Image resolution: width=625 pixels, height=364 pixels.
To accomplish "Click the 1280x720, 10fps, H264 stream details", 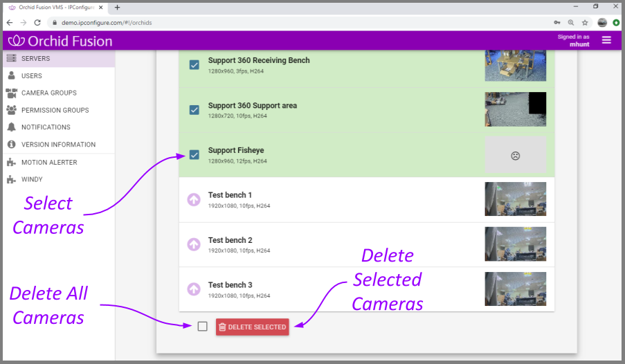I will click(x=237, y=116).
